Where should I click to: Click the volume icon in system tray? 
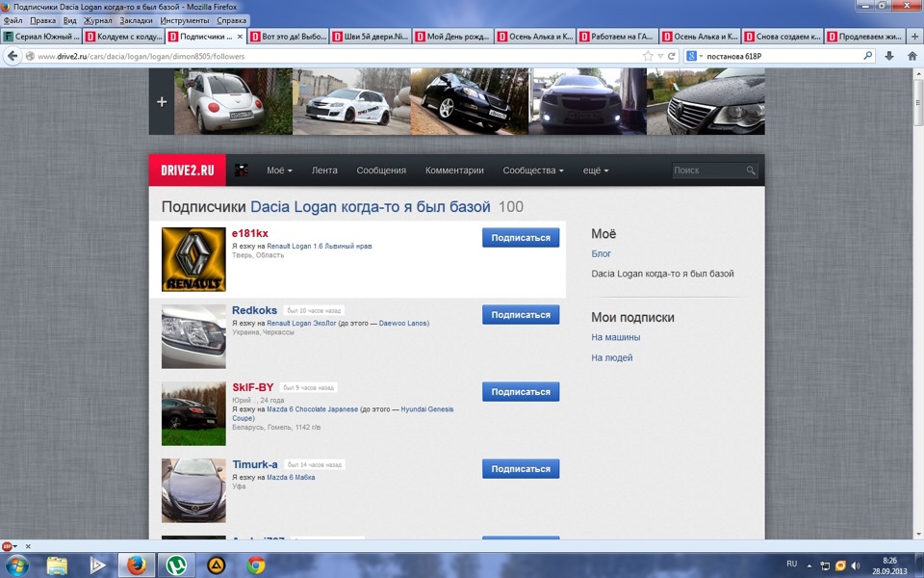(855, 565)
